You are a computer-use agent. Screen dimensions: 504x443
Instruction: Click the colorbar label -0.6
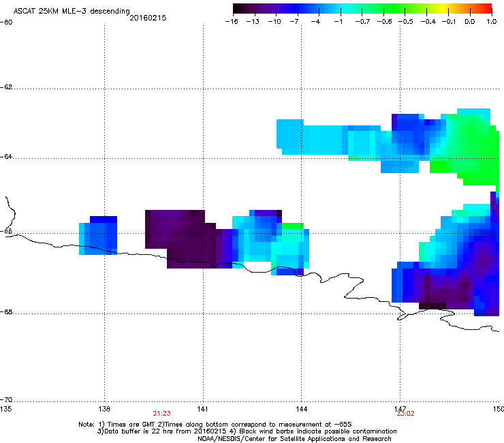pos(384,22)
